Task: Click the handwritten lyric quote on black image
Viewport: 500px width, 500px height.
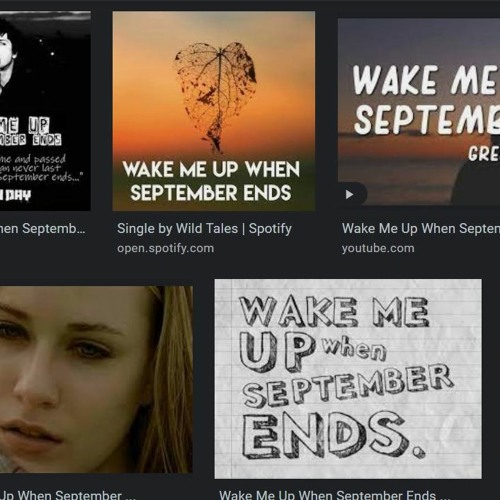Action: point(41,168)
